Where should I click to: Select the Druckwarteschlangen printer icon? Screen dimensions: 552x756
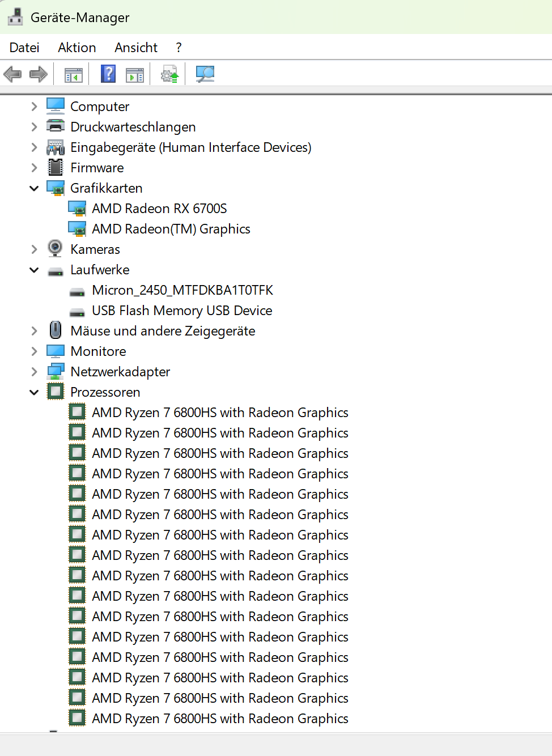pos(56,126)
